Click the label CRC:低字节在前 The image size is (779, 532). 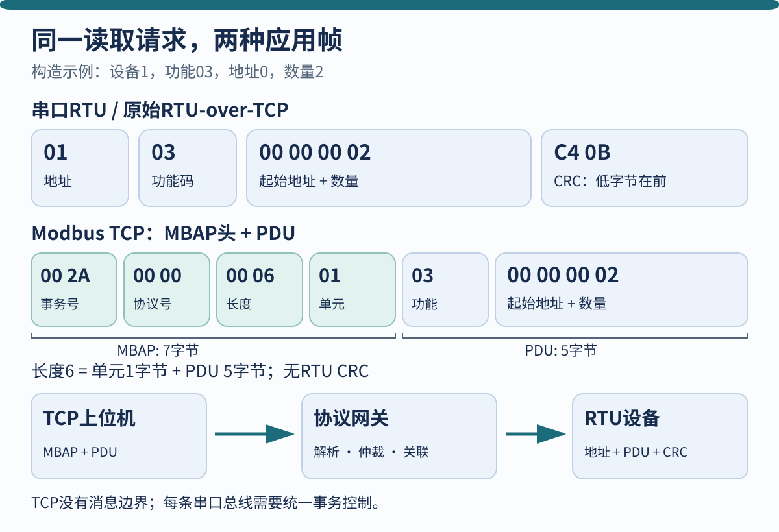pyautogui.click(x=610, y=181)
